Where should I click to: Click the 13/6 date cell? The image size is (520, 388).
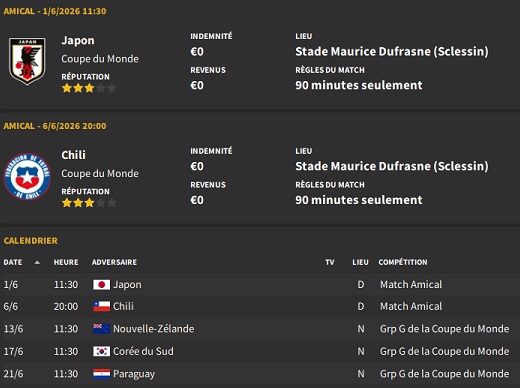click(13, 329)
